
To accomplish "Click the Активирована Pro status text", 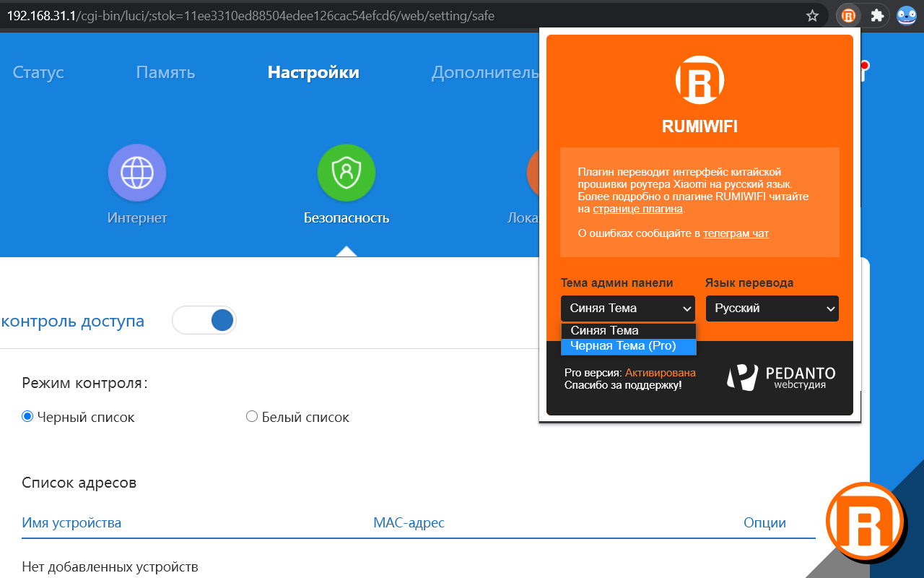I will coord(661,373).
